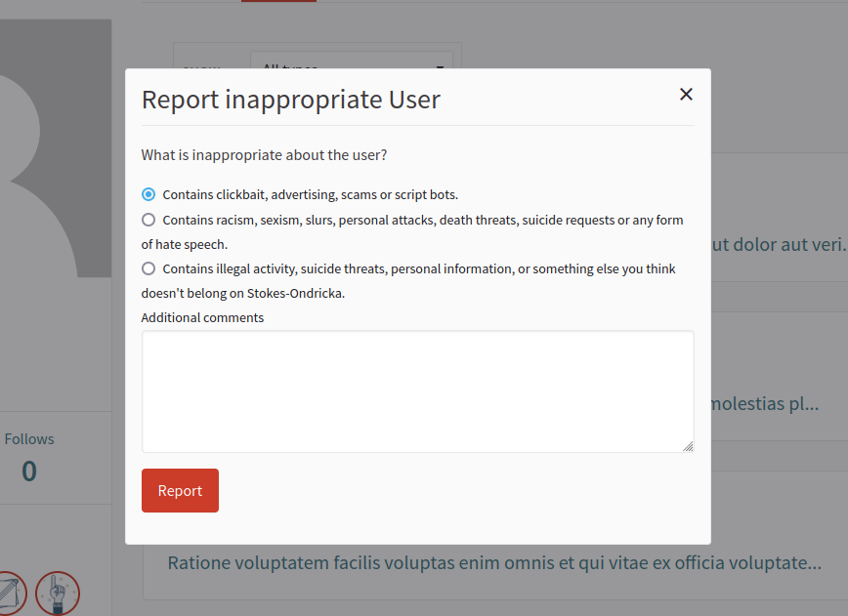Open the post ending 'molestias pl...'

click(x=765, y=403)
